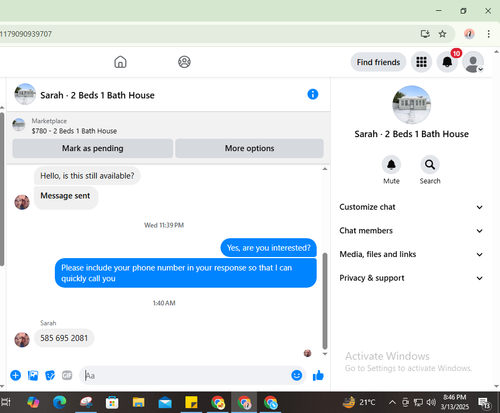The width and height of the screenshot is (500, 413).
Task: Choose a GIF using the GIF icon
Action: 67,376
